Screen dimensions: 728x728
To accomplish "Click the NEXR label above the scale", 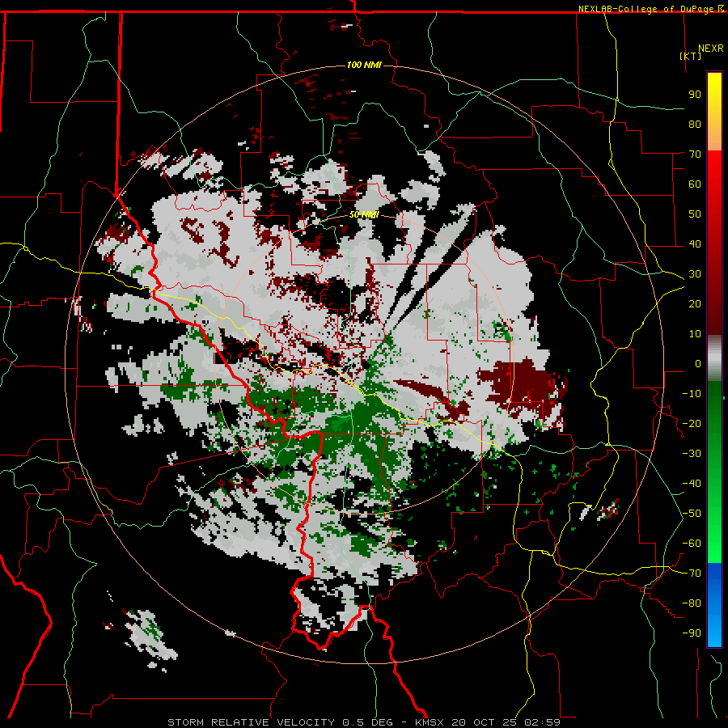I will (x=711, y=49).
